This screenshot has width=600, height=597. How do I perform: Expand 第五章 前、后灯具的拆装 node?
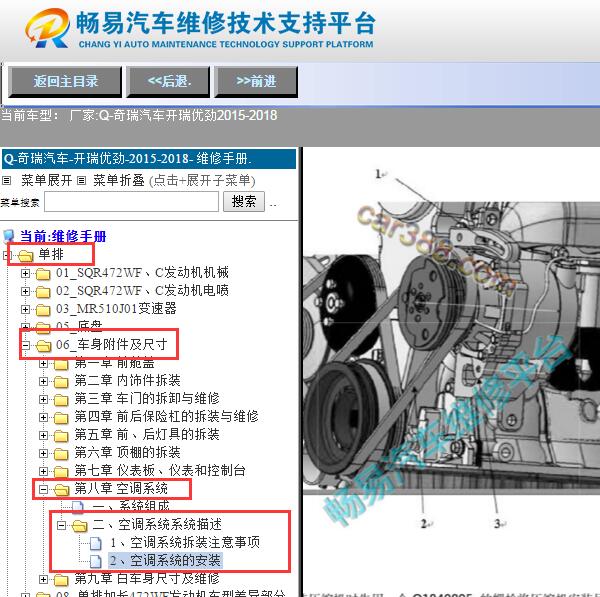point(43,435)
